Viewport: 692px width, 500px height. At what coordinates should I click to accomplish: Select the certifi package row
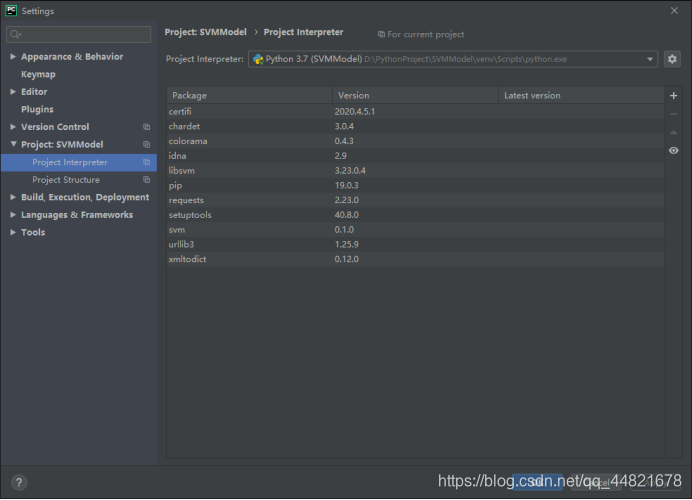(415, 112)
